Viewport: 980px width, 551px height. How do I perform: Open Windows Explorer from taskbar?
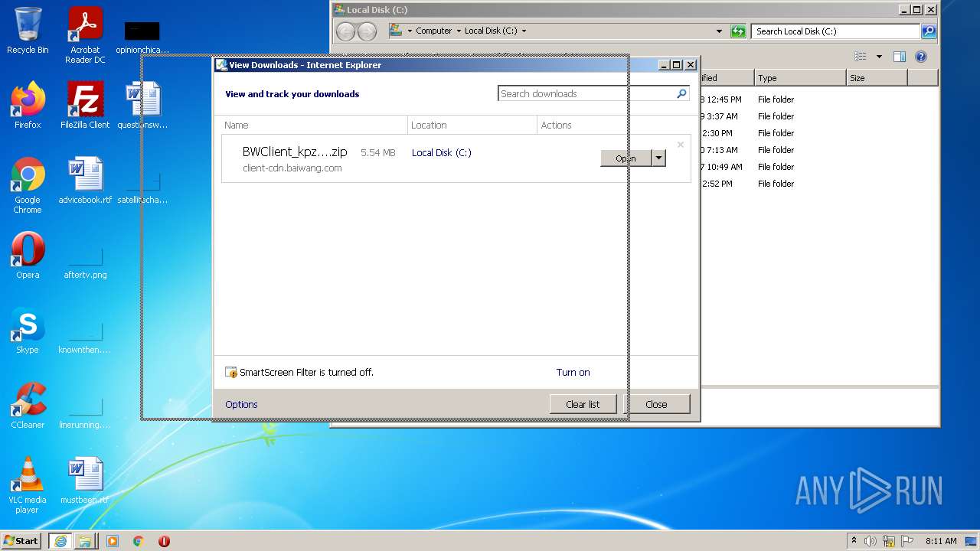pos(85,541)
